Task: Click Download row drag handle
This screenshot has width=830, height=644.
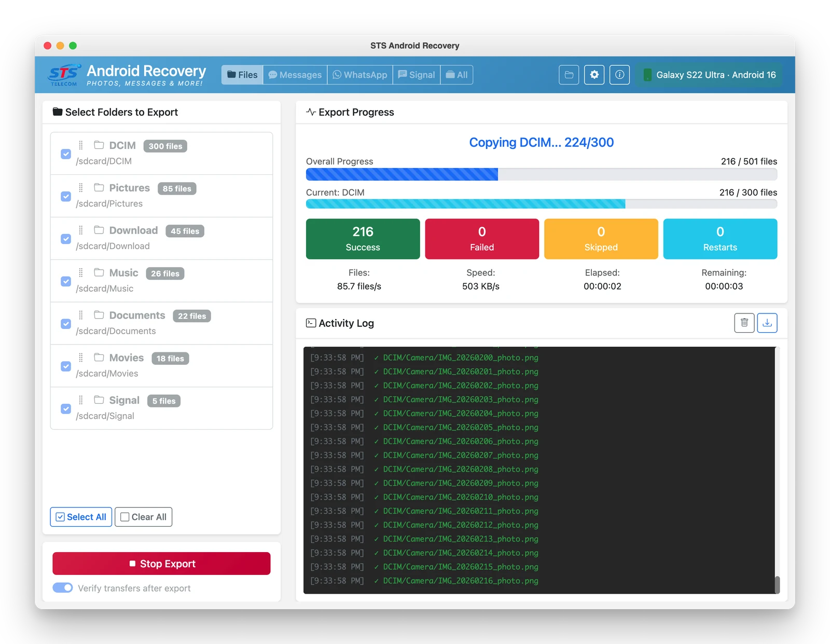Action: click(x=81, y=230)
